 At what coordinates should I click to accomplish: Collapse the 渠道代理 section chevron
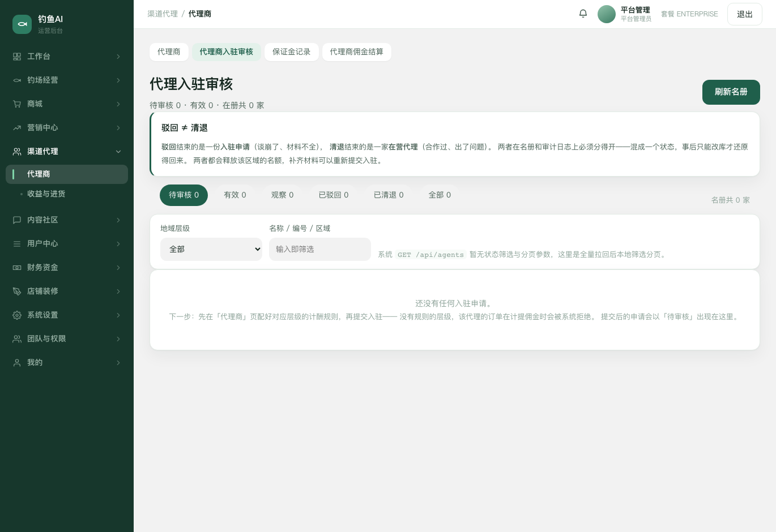[x=118, y=152]
